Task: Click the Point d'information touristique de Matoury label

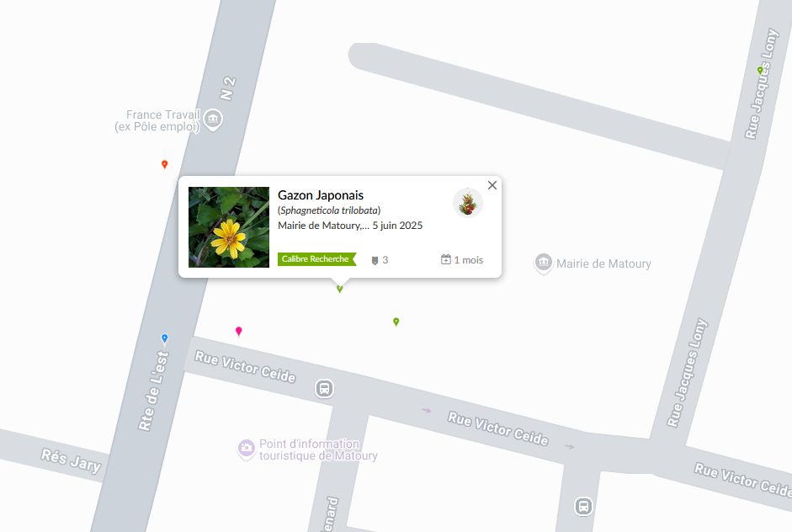Action: coord(318,450)
